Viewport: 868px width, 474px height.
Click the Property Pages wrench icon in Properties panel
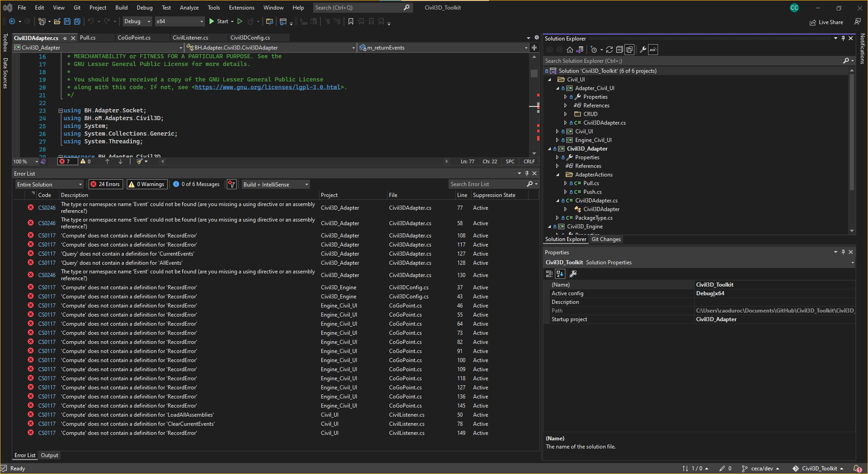[x=573, y=274]
